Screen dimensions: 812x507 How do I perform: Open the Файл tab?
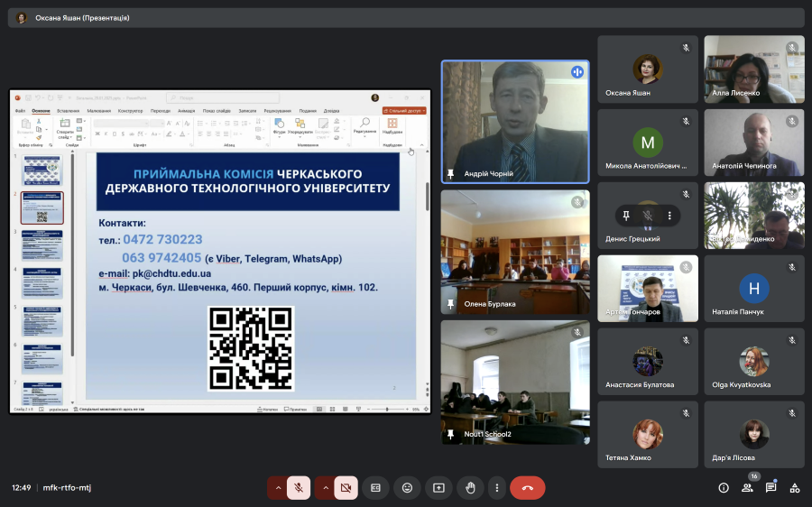pos(20,111)
